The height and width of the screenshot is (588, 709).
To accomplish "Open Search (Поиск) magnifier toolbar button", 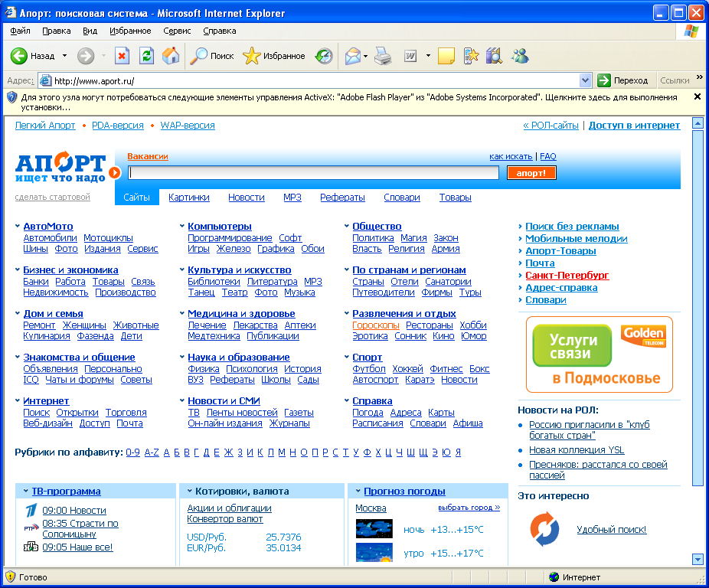I will pyautogui.click(x=211, y=56).
